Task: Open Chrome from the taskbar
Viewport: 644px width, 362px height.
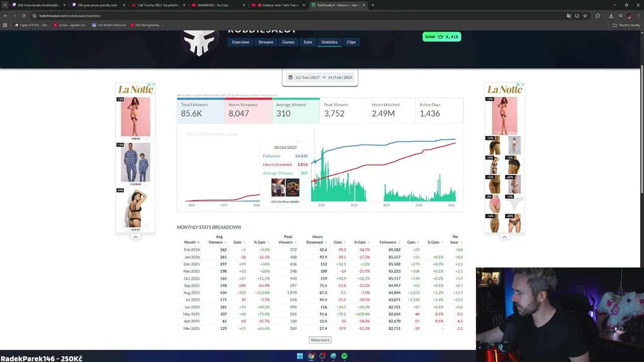Action: (311, 356)
